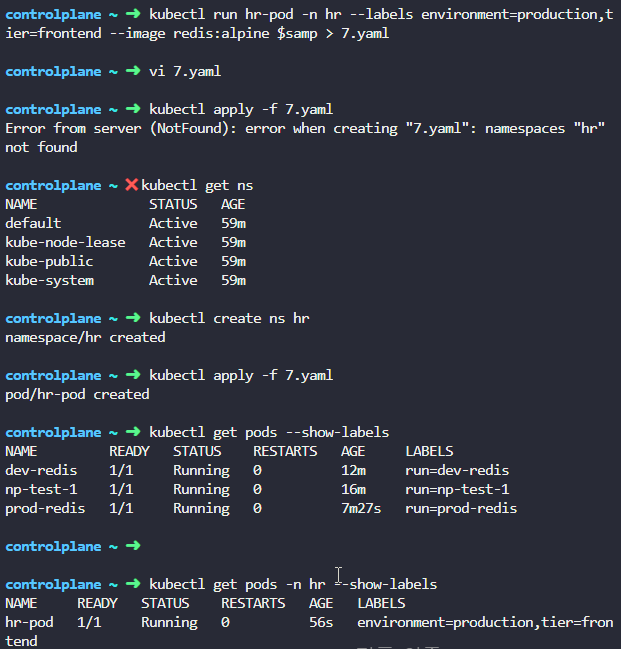Click the green arrow before 'vi 7.yaml'

pos(133,71)
